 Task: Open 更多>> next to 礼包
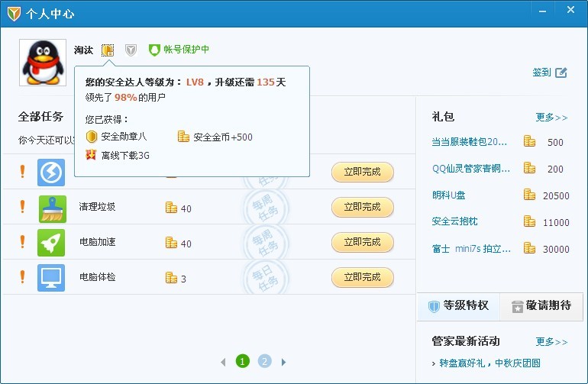(x=551, y=118)
